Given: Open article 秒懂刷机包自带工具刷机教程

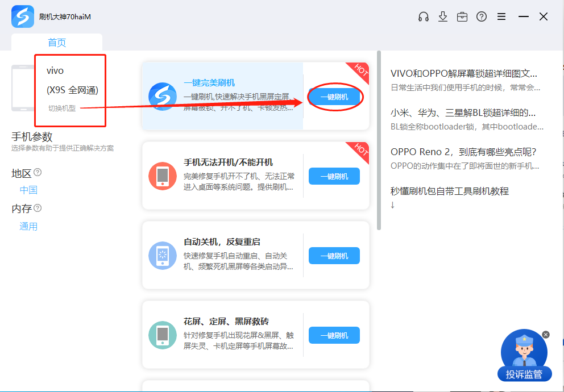Looking at the screenshot, I should click(450, 191).
